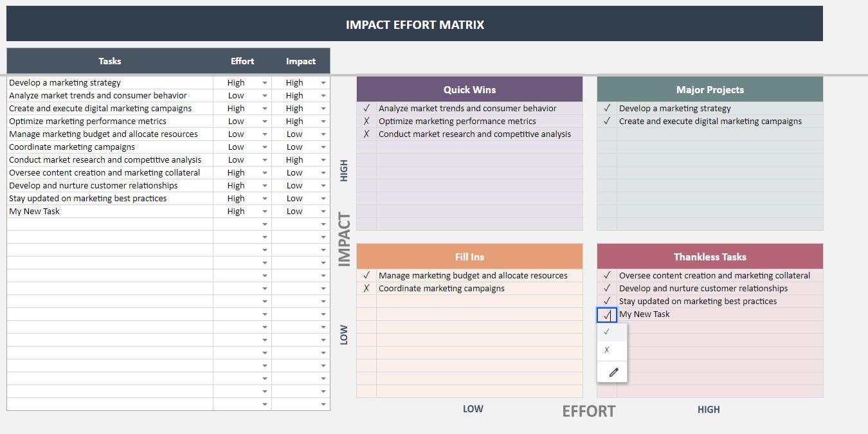Image resolution: width=868 pixels, height=434 pixels.
Task: Select the Major Projects quadrant header
Action: 709,89
